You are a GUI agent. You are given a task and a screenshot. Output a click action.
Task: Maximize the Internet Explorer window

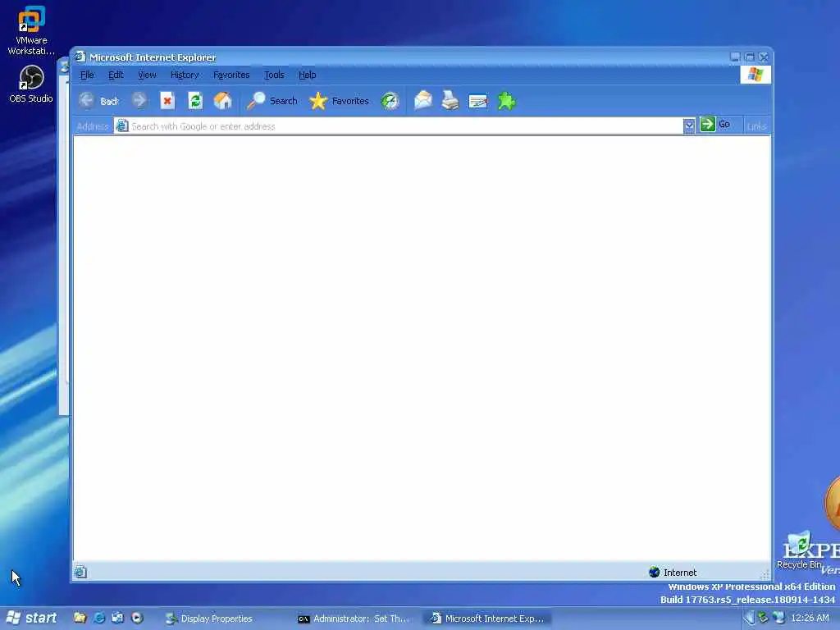coord(750,57)
